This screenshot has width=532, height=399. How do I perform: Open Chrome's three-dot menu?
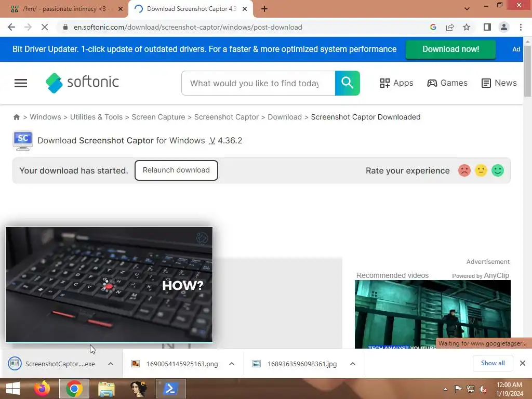click(521, 27)
